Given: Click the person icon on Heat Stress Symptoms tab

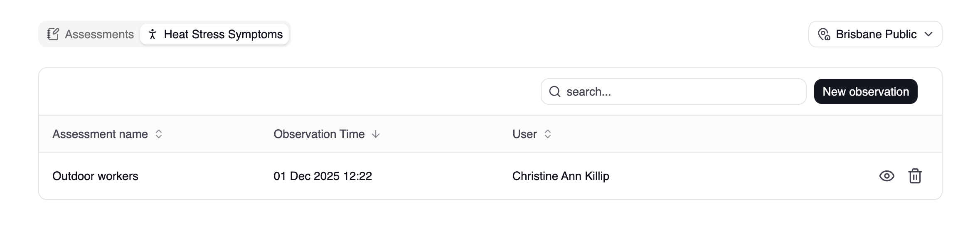Looking at the screenshot, I should pyautogui.click(x=153, y=34).
